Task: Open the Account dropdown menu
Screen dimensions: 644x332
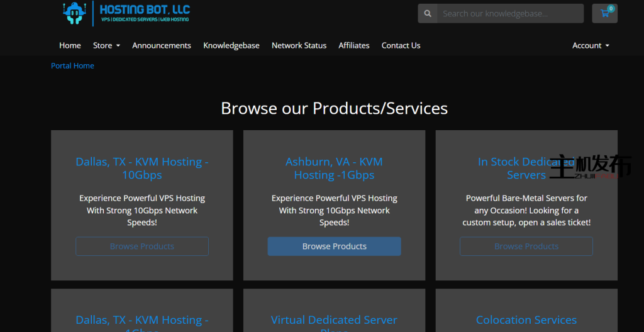Action: (x=591, y=45)
